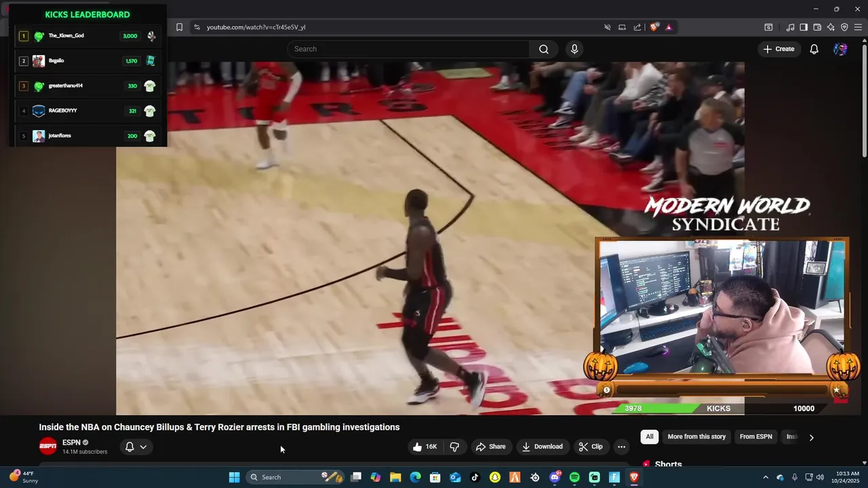Start voice search with microphone icon

[x=574, y=49]
